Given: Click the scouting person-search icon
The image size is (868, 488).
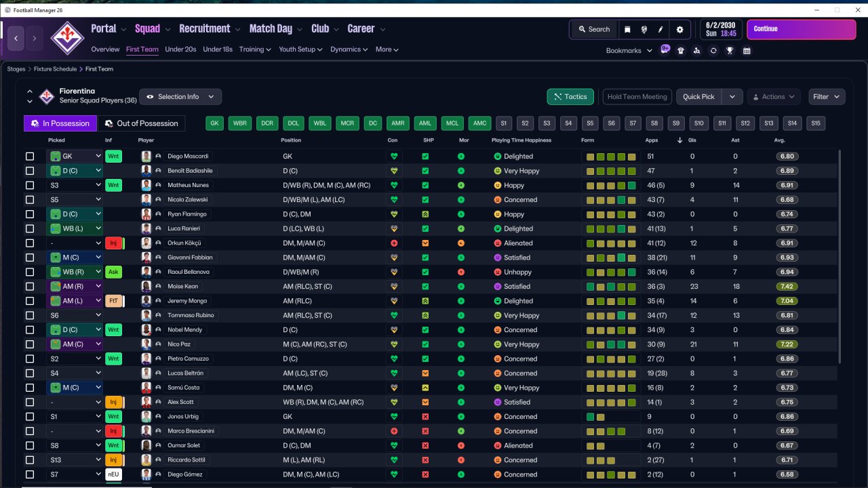Looking at the screenshot, I should coord(697,51).
